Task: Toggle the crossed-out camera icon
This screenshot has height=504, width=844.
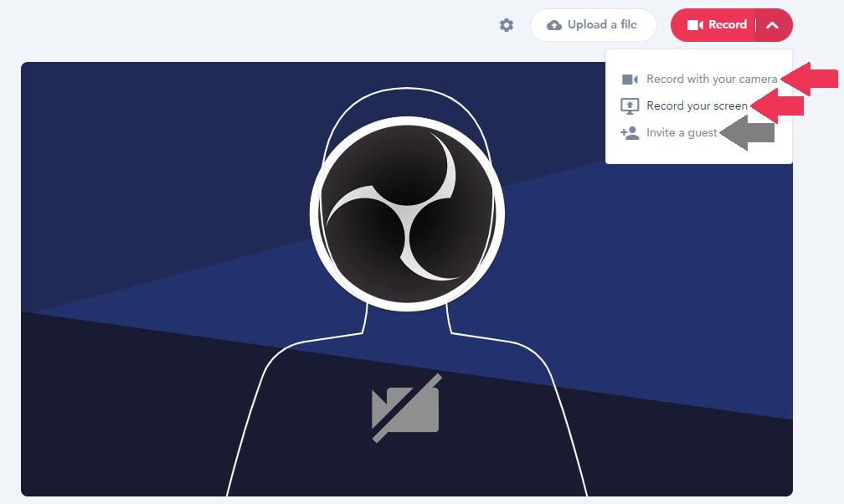Action: pyautogui.click(x=406, y=408)
